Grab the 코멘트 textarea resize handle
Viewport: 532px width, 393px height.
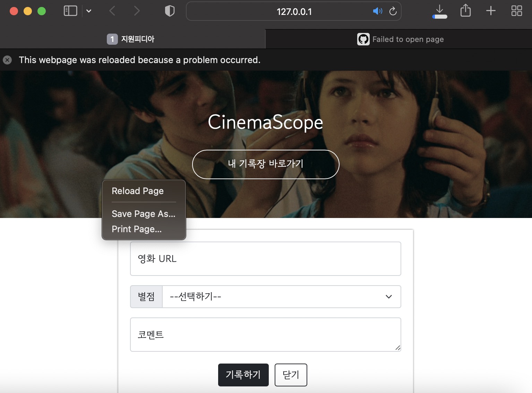click(397, 348)
